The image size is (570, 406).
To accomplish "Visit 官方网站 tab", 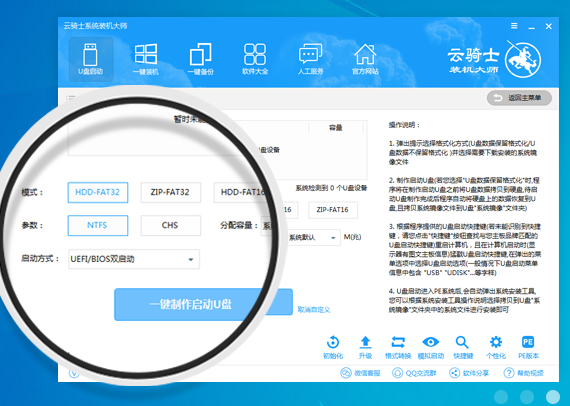I will pyautogui.click(x=365, y=59).
